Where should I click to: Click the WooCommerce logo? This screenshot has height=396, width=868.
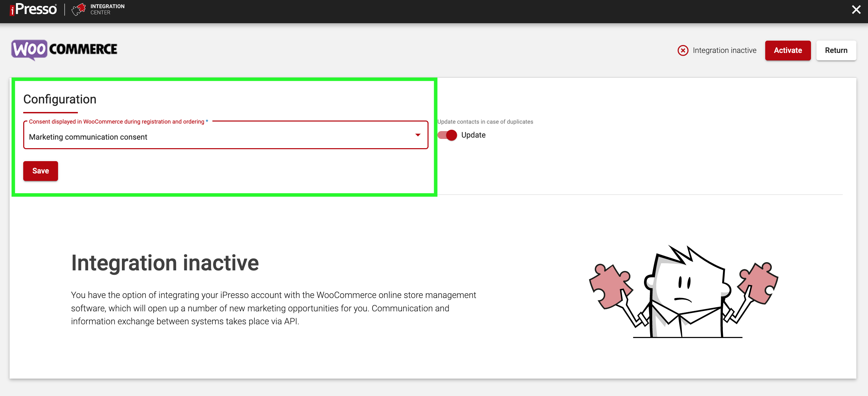(64, 50)
